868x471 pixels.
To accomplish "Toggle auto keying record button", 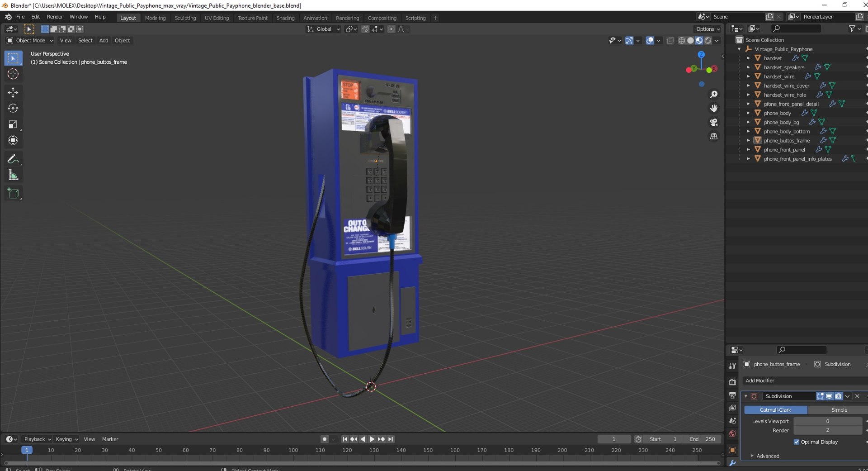I will click(x=324, y=439).
